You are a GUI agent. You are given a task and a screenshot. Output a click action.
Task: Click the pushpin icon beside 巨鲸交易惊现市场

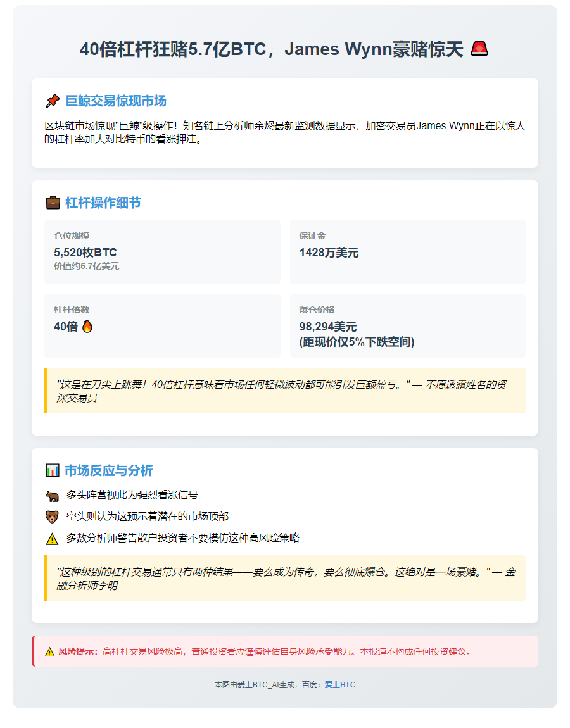tap(53, 101)
